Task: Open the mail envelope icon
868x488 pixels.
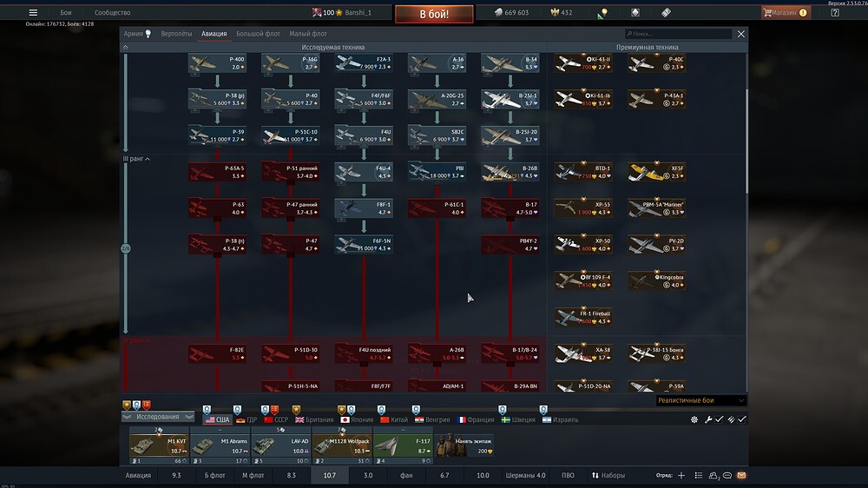Action: coord(740,476)
